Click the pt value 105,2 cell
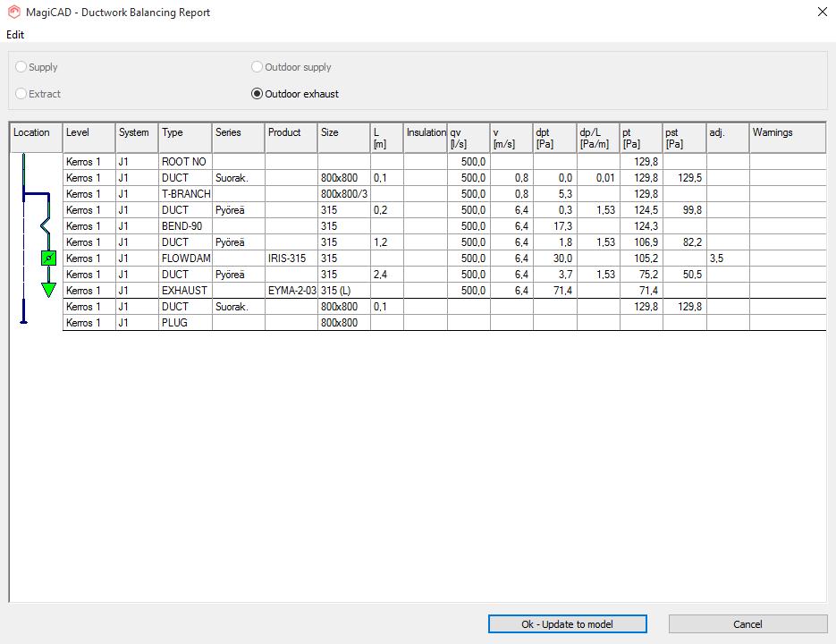Viewport: 836px width, 644px height. pos(641,258)
